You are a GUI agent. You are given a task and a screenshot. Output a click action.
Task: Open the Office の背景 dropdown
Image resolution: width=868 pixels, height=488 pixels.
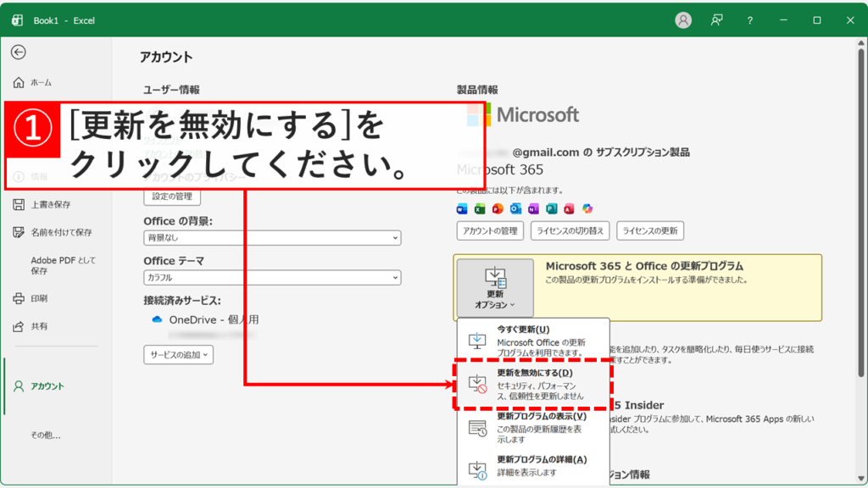272,238
